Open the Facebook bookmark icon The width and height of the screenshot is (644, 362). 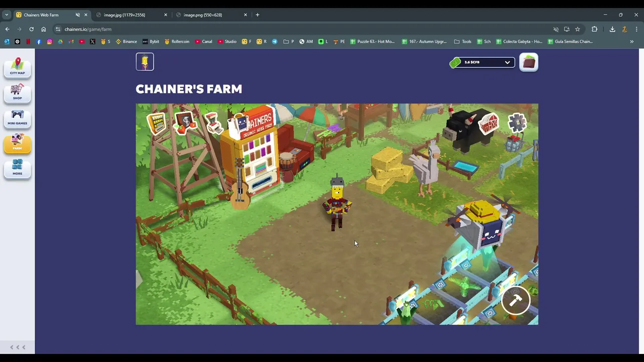(x=39, y=41)
